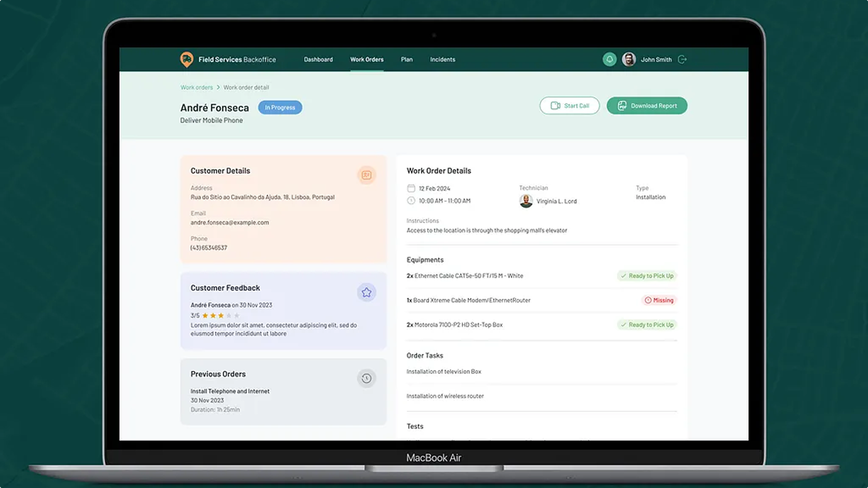
Task: Click the clock icon beside 10:00 AM - 11:00 AM
Action: pos(411,201)
